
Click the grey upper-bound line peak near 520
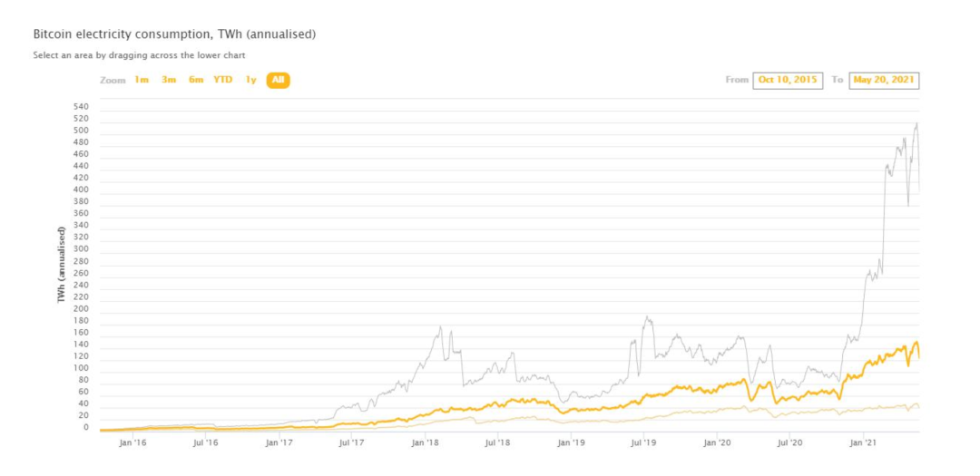(x=916, y=123)
